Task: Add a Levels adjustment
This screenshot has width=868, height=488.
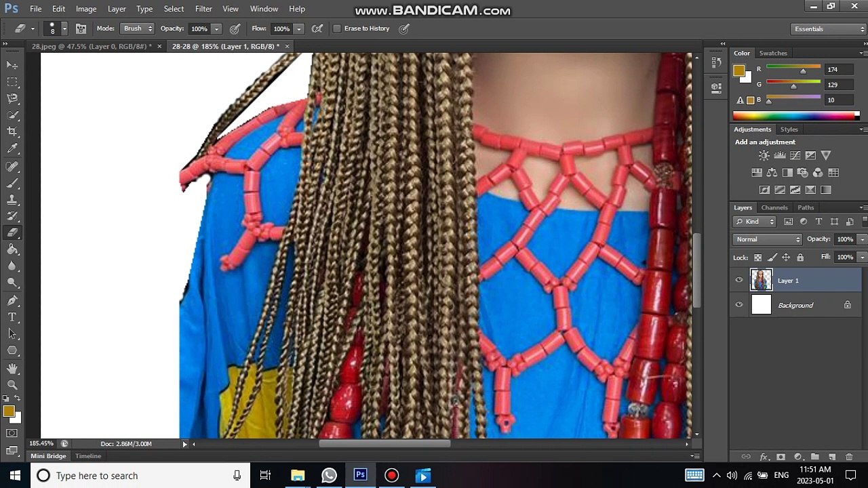Action: click(x=780, y=156)
